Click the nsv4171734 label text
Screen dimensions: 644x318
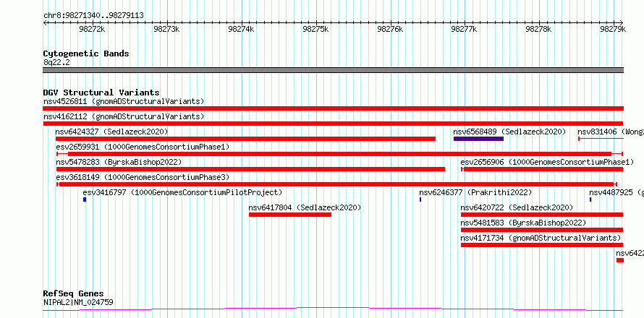coord(541,238)
